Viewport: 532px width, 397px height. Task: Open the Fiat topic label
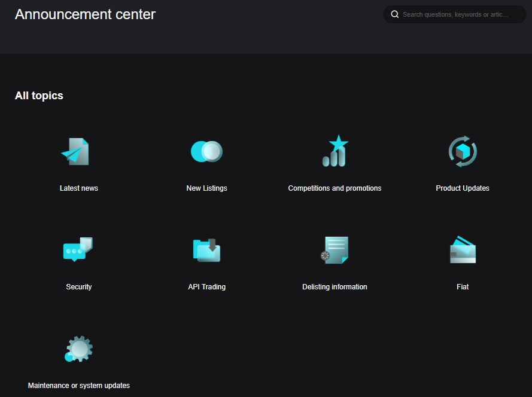pos(463,287)
